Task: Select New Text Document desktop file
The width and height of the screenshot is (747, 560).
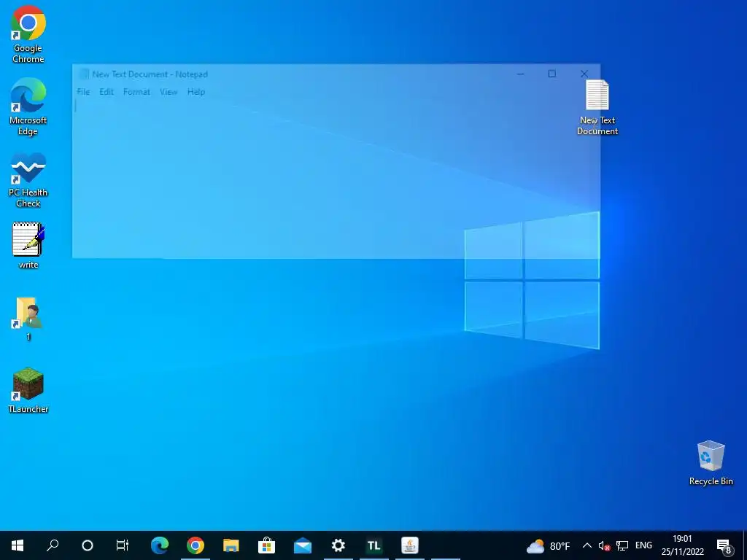Action: click(597, 108)
